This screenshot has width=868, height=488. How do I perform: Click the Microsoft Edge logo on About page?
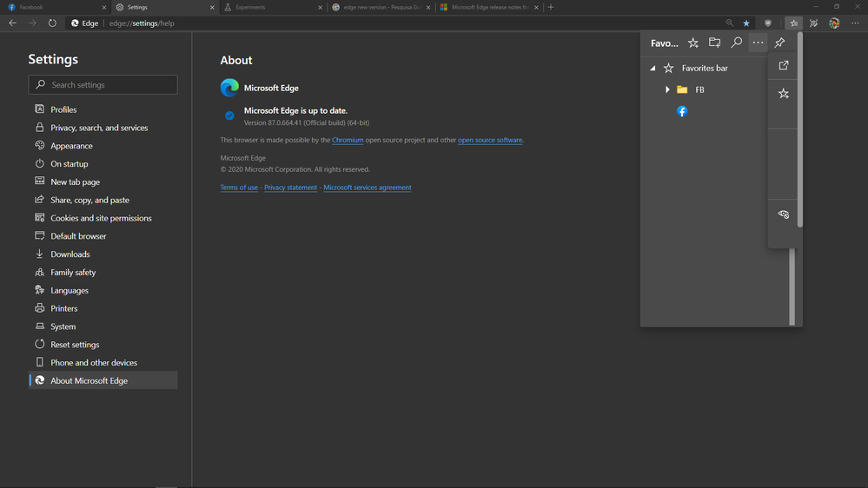[x=229, y=88]
